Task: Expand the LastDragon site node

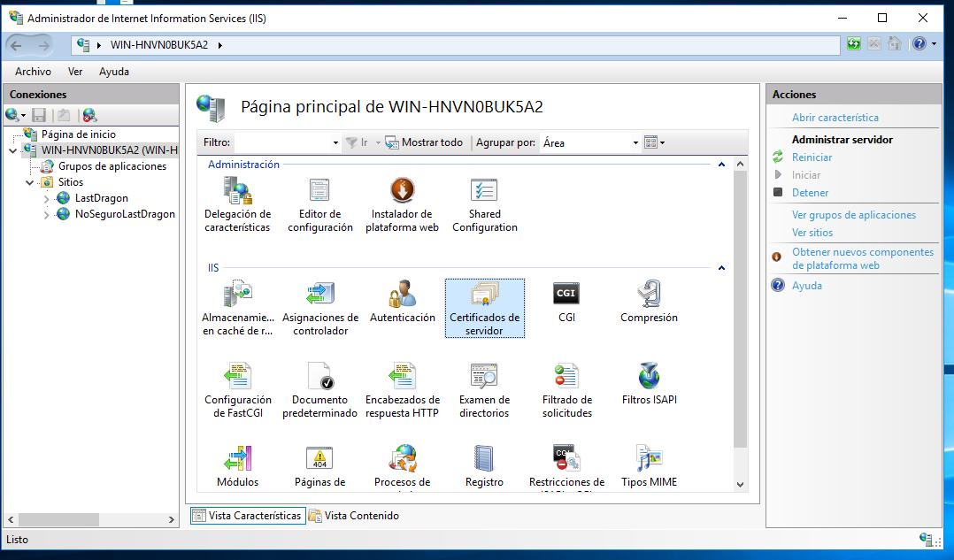Action: [47, 199]
